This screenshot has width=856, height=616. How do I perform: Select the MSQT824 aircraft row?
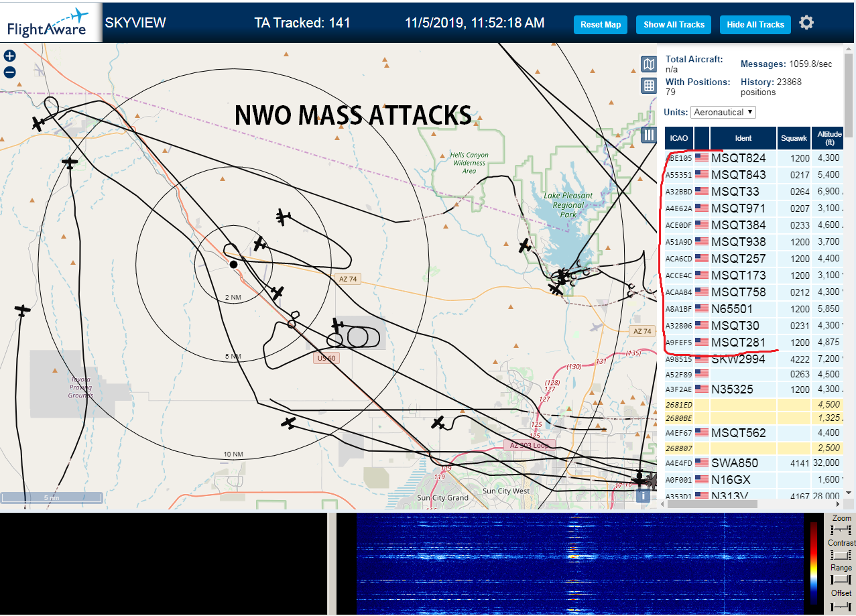(x=754, y=158)
